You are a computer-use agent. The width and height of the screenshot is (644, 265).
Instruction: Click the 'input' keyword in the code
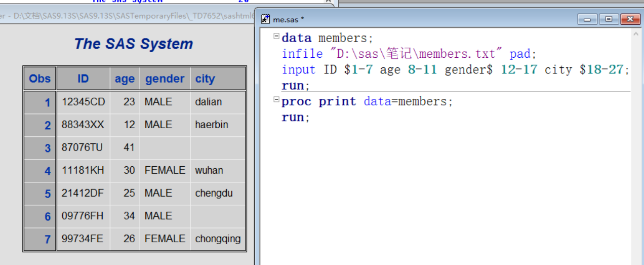tap(298, 69)
